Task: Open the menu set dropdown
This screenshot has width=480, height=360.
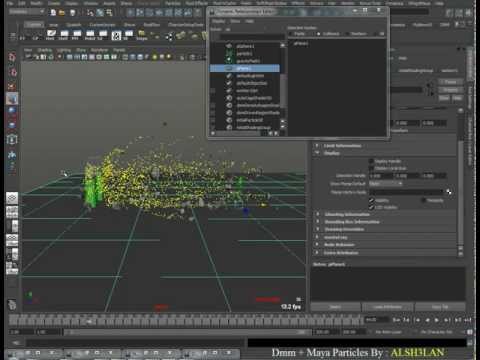Action: (x=27, y=12)
